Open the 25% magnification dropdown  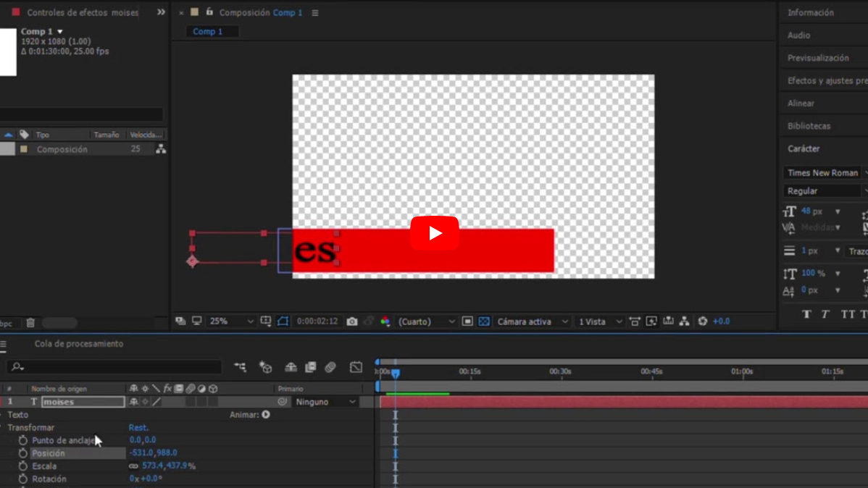pos(231,321)
